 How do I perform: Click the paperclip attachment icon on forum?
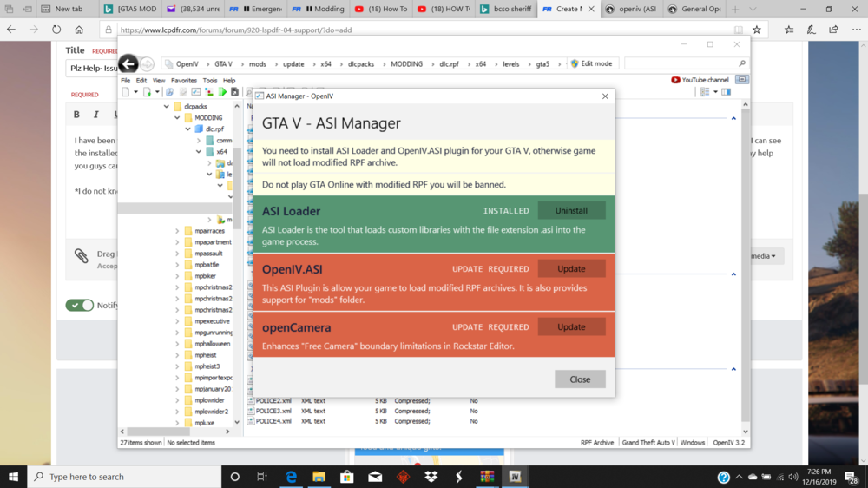pos(82,255)
